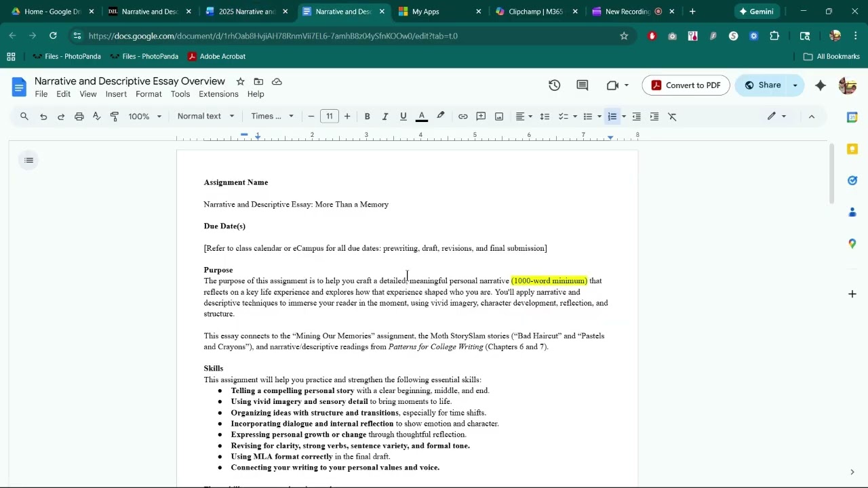
Task: View document cloud save status
Action: (x=277, y=81)
